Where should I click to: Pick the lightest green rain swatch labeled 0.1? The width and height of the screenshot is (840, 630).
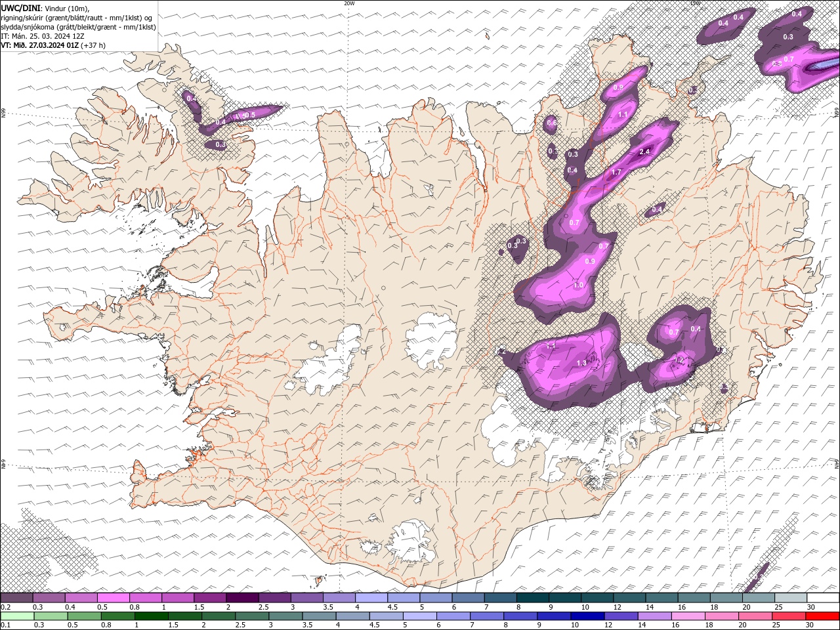17,616
